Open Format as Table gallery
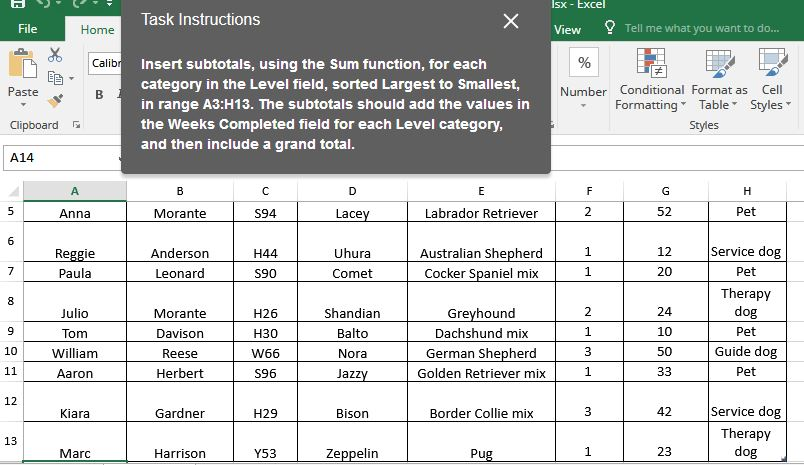This screenshot has height=465, width=804. coord(719,78)
